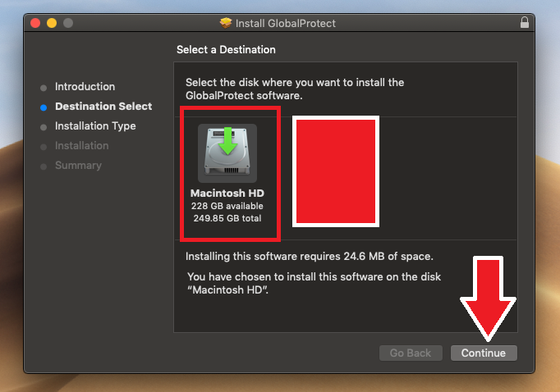The width and height of the screenshot is (560, 392).
Task: Click the green arrow on the disk
Action: click(227, 138)
